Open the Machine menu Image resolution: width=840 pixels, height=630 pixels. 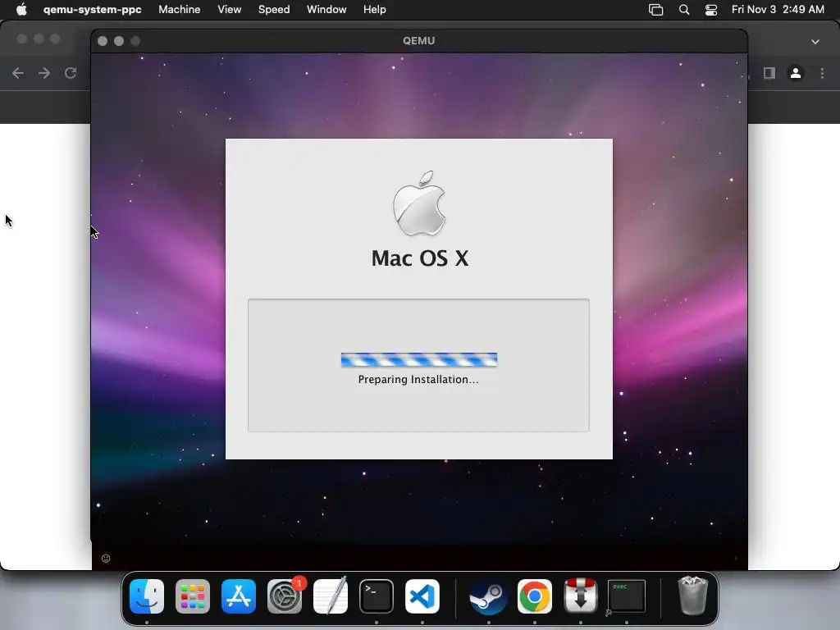tap(180, 10)
